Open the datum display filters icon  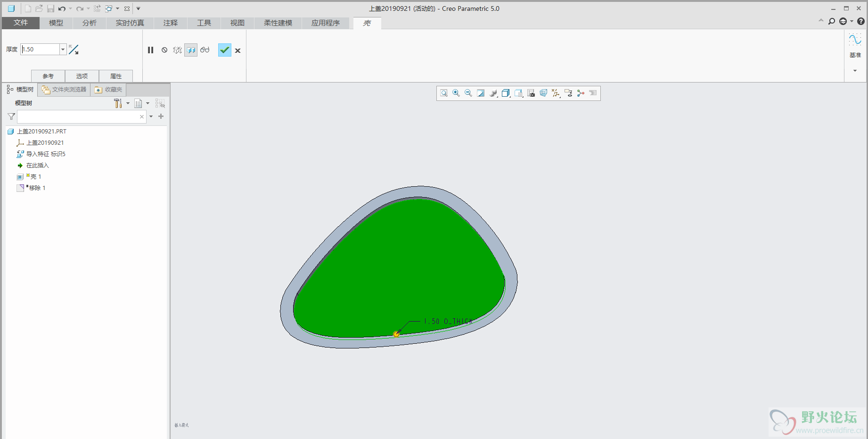[x=556, y=93]
